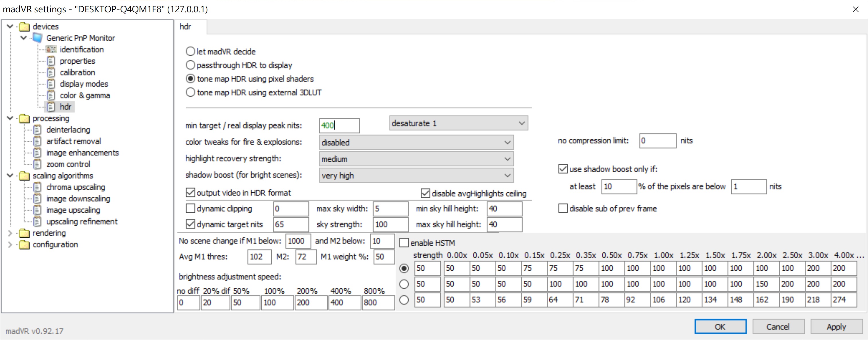Toggle 'disable avgHighlights ceiling' checkbox
Viewport: 868px width, 340px height.
[425, 194]
